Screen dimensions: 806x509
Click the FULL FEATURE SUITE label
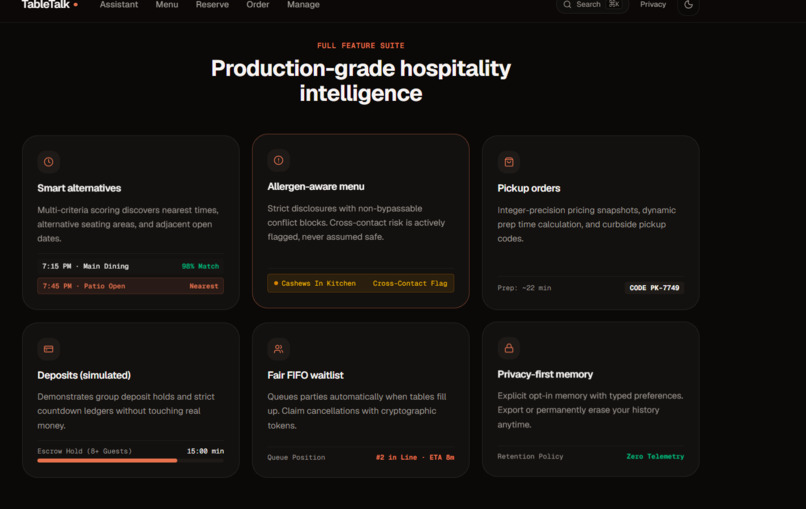(x=361, y=45)
